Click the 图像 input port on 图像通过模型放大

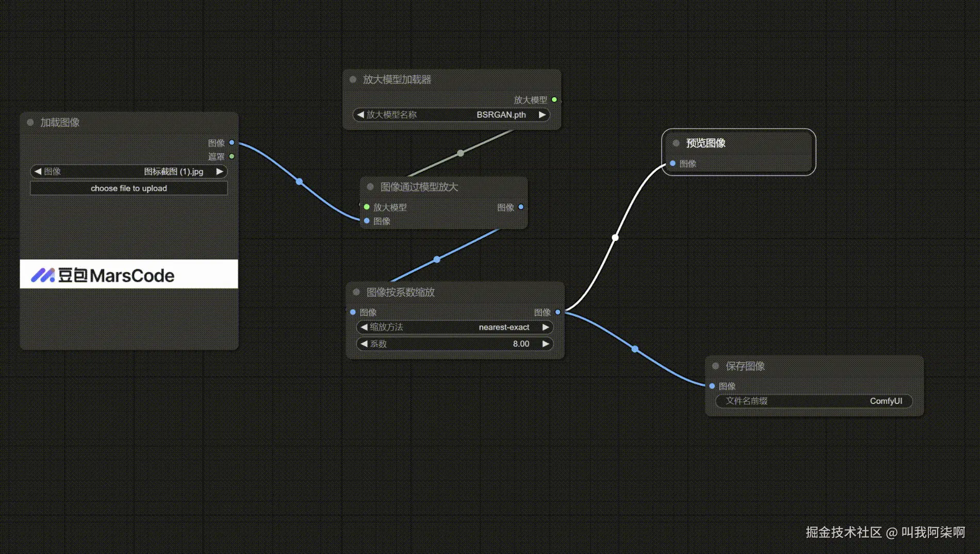point(367,221)
